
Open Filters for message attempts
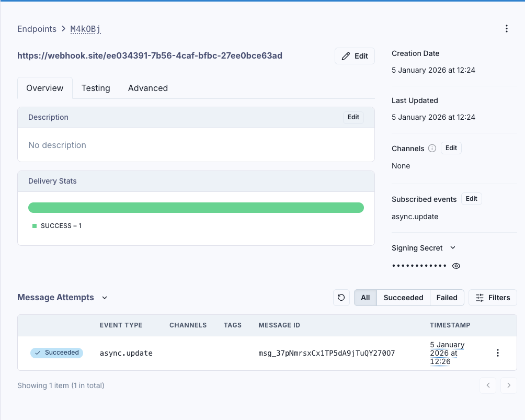tap(492, 297)
